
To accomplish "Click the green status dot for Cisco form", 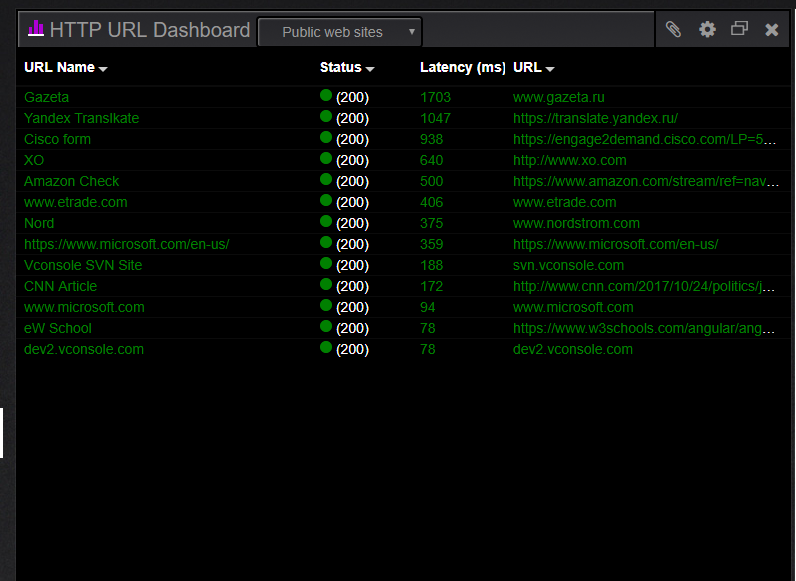I will tap(326, 137).
